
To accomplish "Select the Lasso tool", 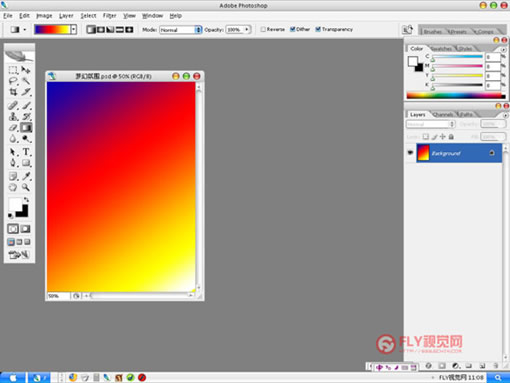I will click(x=13, y=81).
